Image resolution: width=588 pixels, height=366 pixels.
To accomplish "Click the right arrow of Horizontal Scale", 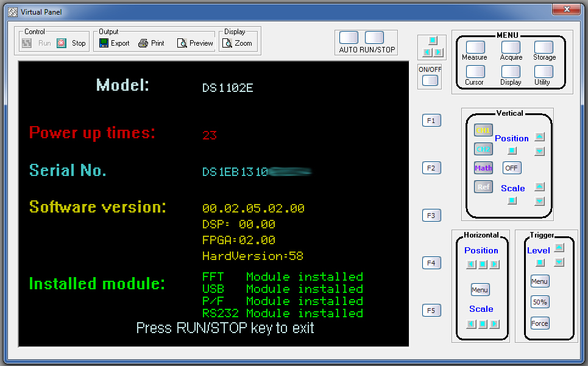I will click(x=495, y=323).
